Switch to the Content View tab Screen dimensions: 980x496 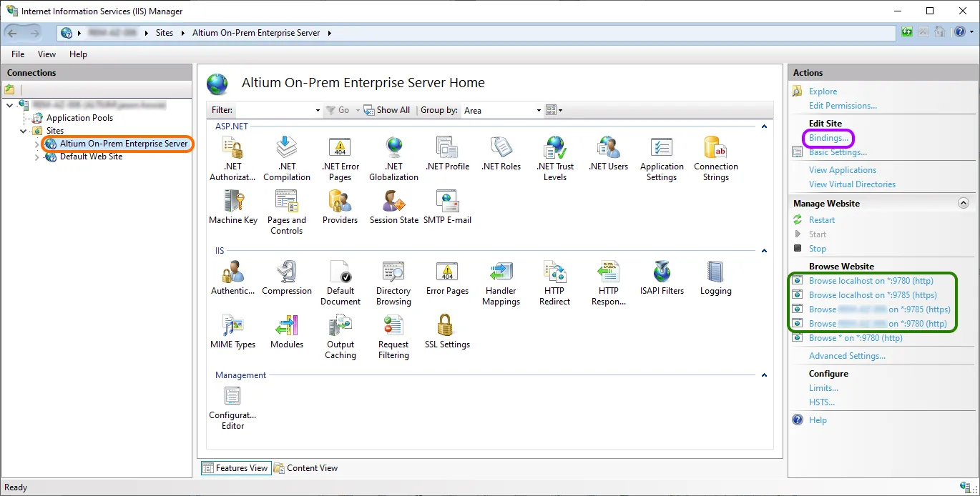pyautogui.click(x=306, y=468)
